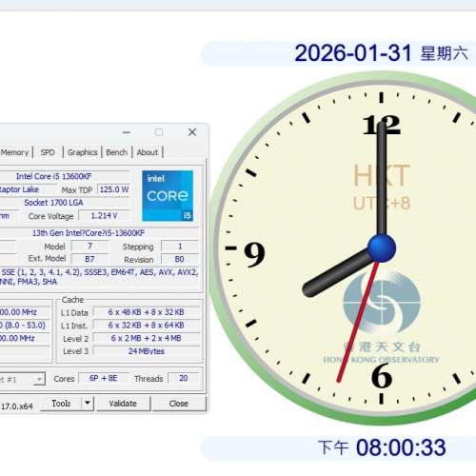Click the date 2026-01-31 on the clock page
Viewport: 476px width, 476px height.
(x=353, y=53)
